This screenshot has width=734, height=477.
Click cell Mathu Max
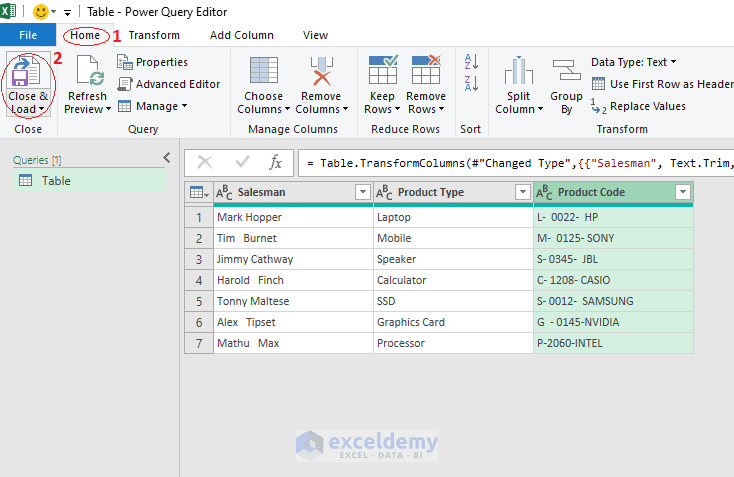[294, 343]
